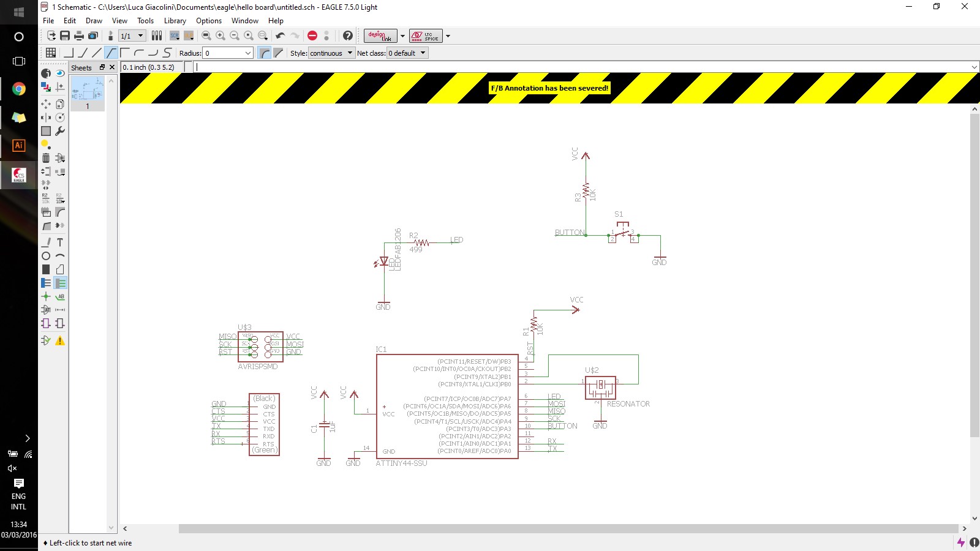
Task: Open the CAM processor icon
Action: click(x=93, y=36)
